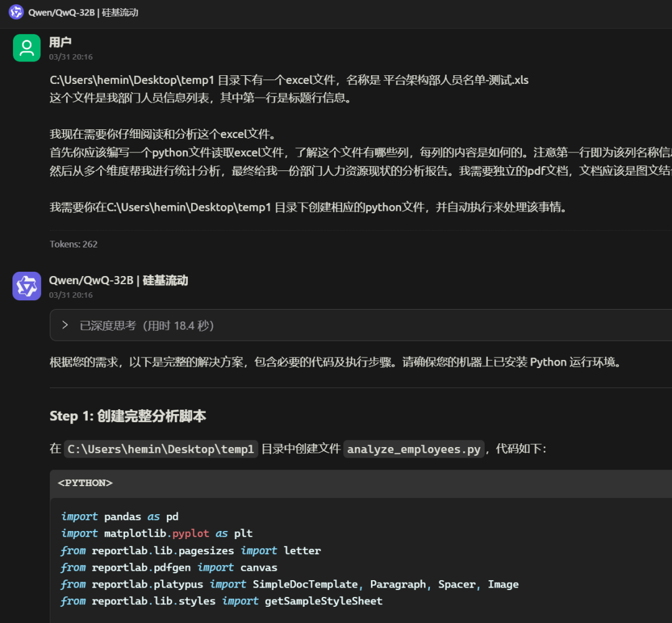This screenshot has height=623, width=672.
Task: Click the reportlab.lib.pagesizes import letter line
Action: tap(191, 551)
